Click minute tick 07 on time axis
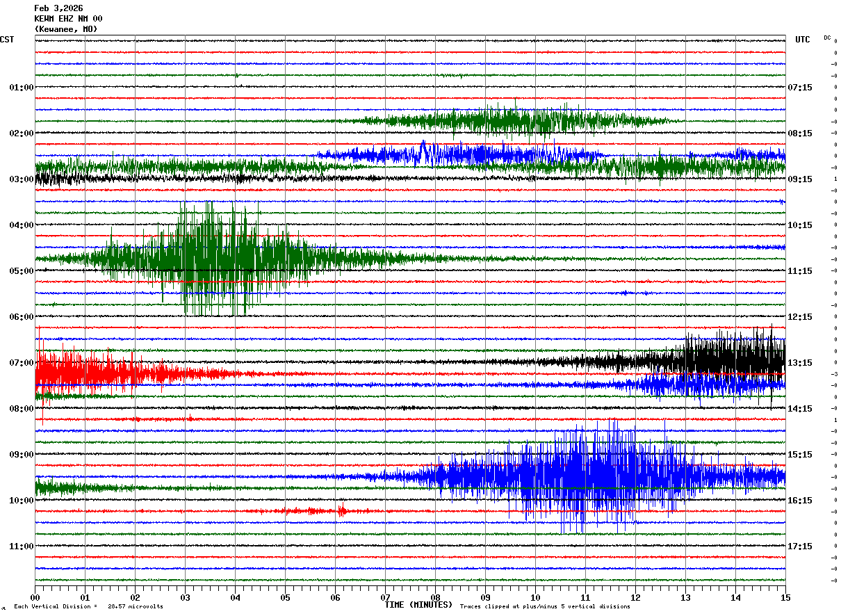This screenshot has height=616, width=841. pyautogui.click(x=385, y=597)
